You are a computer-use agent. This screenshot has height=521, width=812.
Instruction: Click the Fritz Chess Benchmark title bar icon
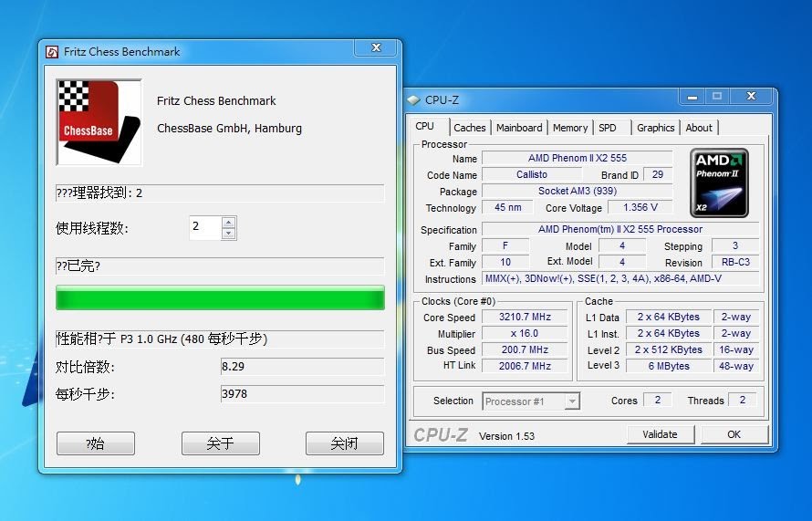(52, 52)
